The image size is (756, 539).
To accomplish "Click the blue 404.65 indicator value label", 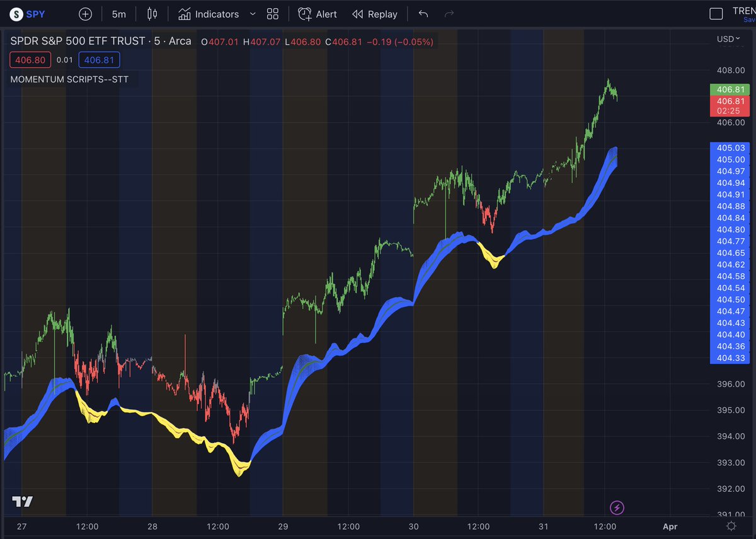I will [x=730, y=253].
